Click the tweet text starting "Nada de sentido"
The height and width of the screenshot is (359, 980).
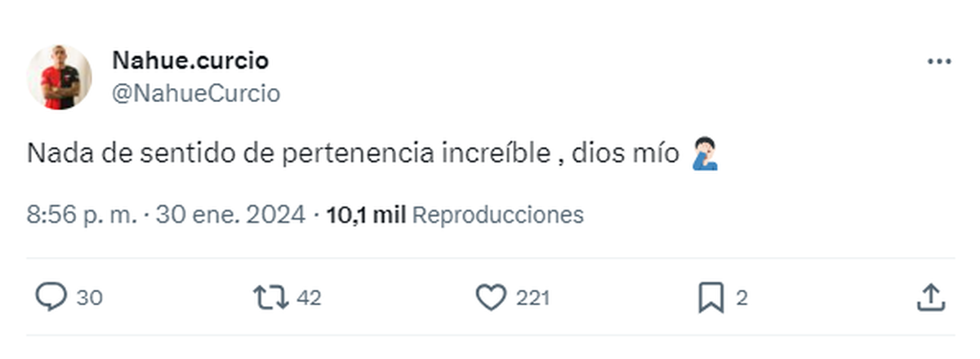[287, 153]
